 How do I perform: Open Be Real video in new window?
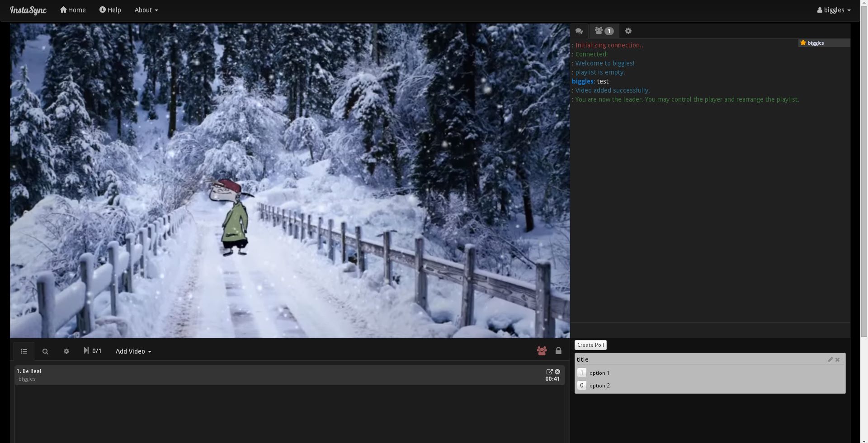coord(549,372)
